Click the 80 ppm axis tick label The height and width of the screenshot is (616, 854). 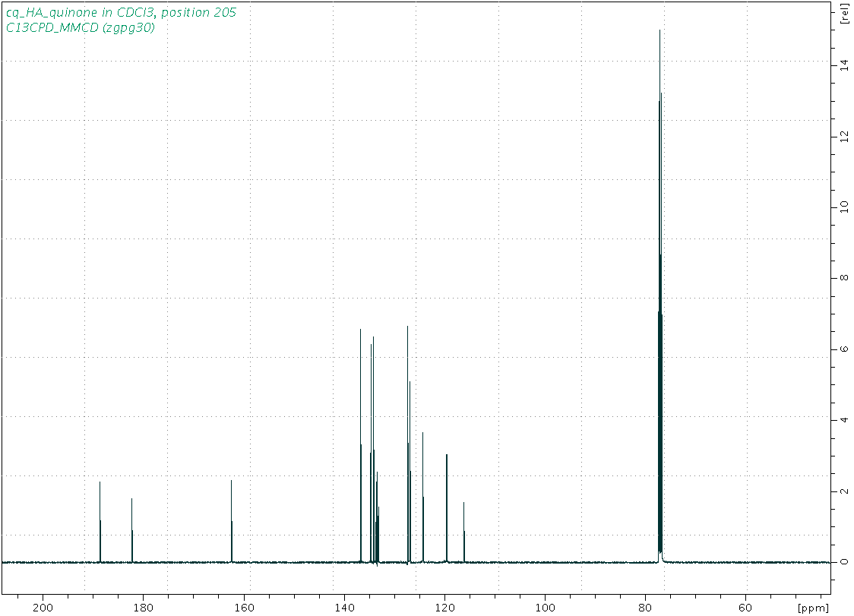[x=645, y=607]
